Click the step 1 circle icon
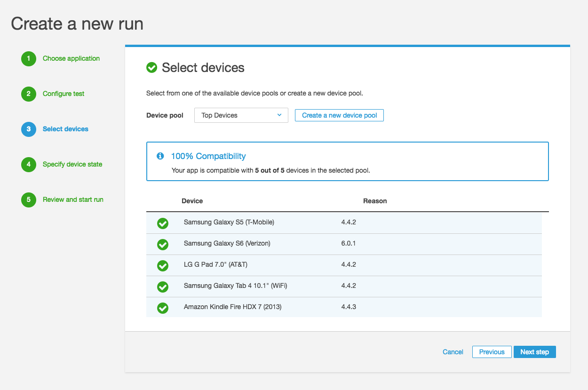This screenshot has width=588, height=390. tap(28, 59)
